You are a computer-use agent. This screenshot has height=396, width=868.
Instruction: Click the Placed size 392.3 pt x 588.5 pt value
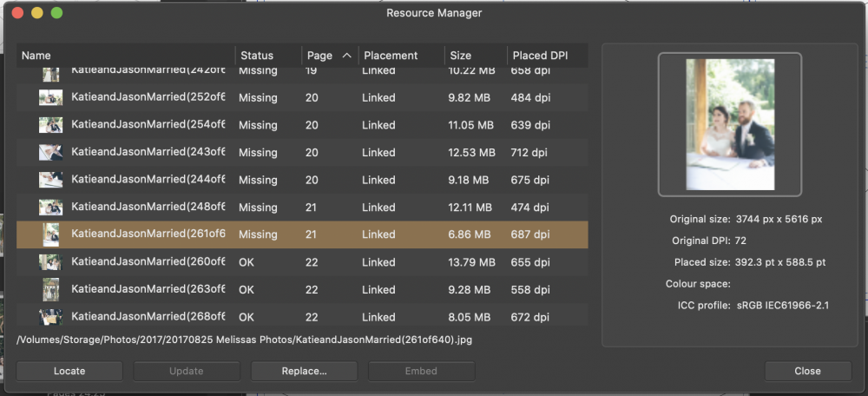coord(780,262)
